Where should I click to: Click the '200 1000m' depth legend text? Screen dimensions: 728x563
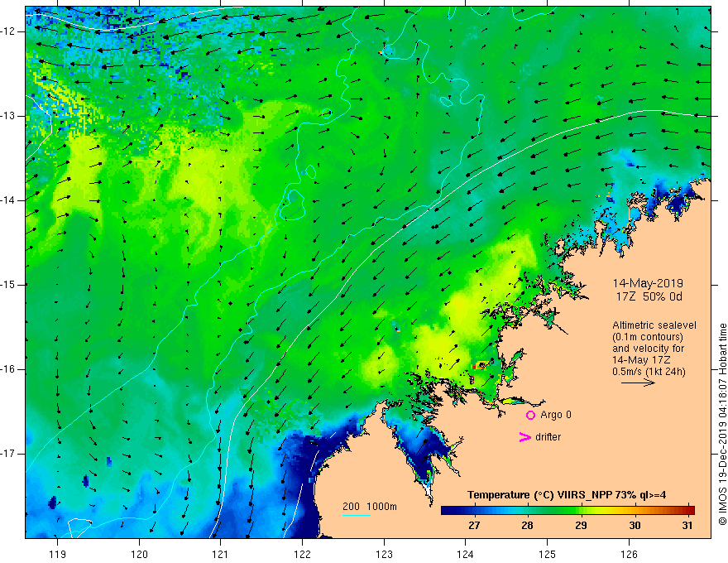[x=370, y=507]
